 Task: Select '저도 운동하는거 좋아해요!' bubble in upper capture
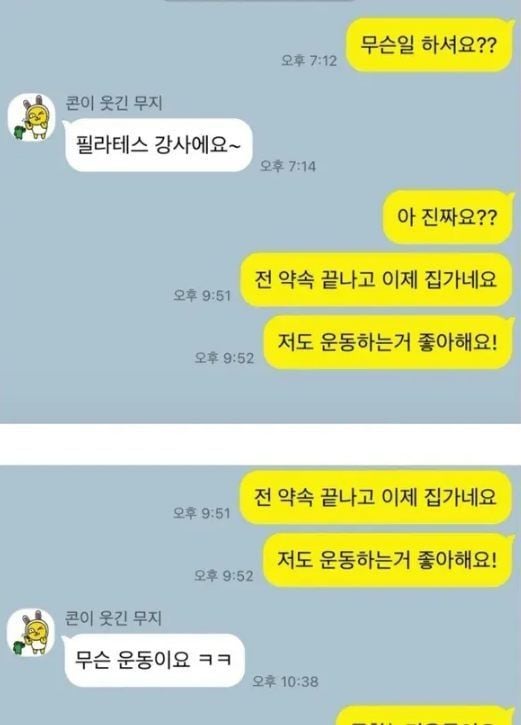point(388,342)
